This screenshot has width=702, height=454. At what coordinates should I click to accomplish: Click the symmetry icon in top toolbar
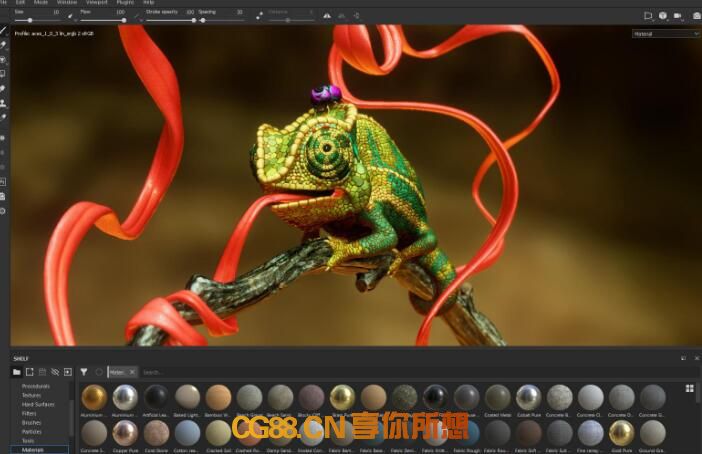pyautogui.click(x=327, y=16)
